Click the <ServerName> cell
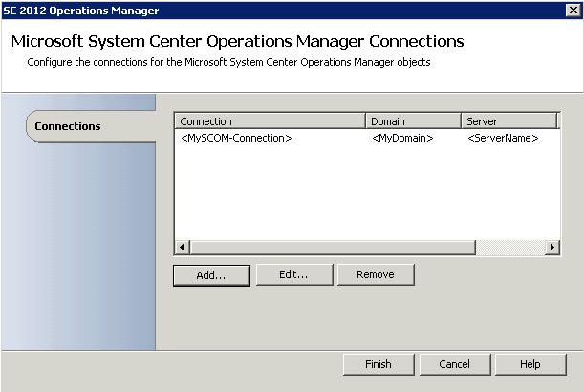Screen dimensions: 584x392 [503, 139]
